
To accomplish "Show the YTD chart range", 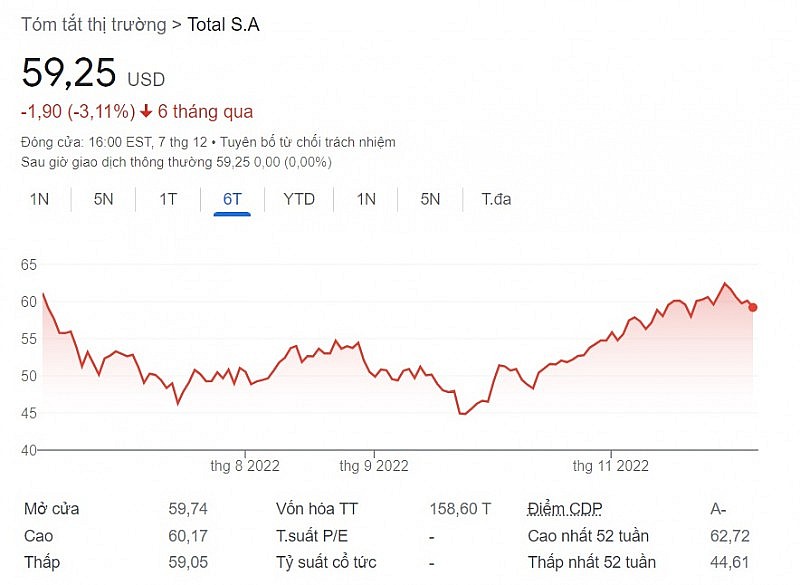I will tap(299, 199).
